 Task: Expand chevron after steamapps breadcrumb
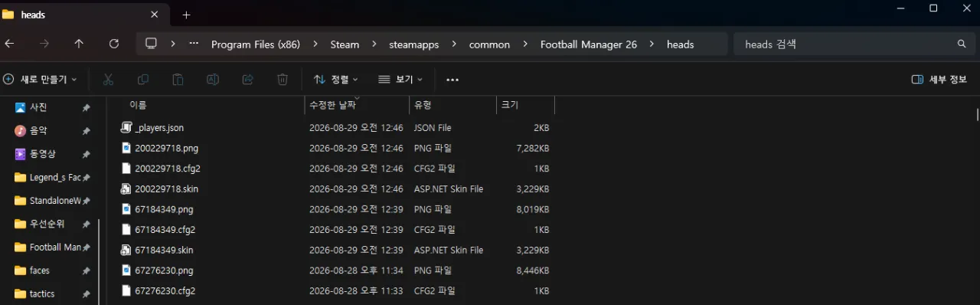click(454, 44)
